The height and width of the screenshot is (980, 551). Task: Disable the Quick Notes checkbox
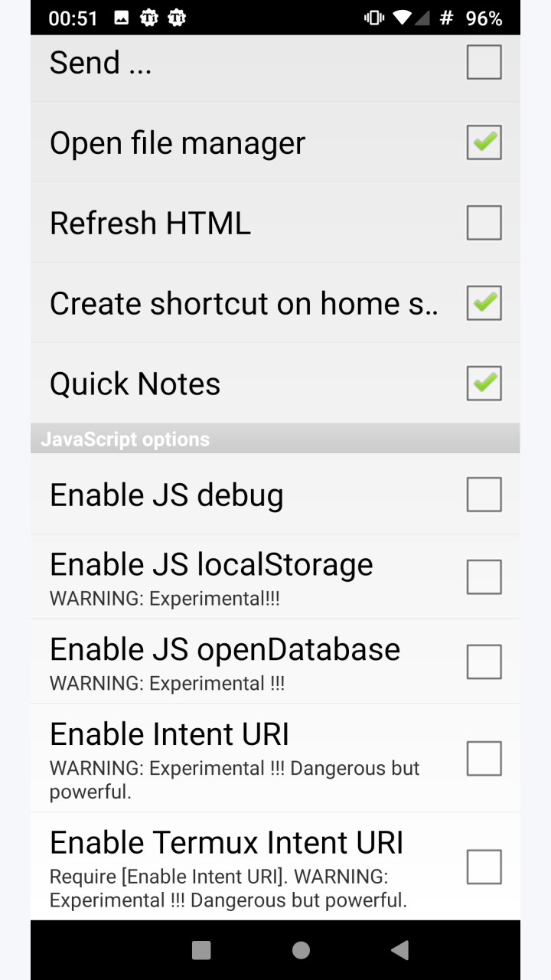click(484, 384)
